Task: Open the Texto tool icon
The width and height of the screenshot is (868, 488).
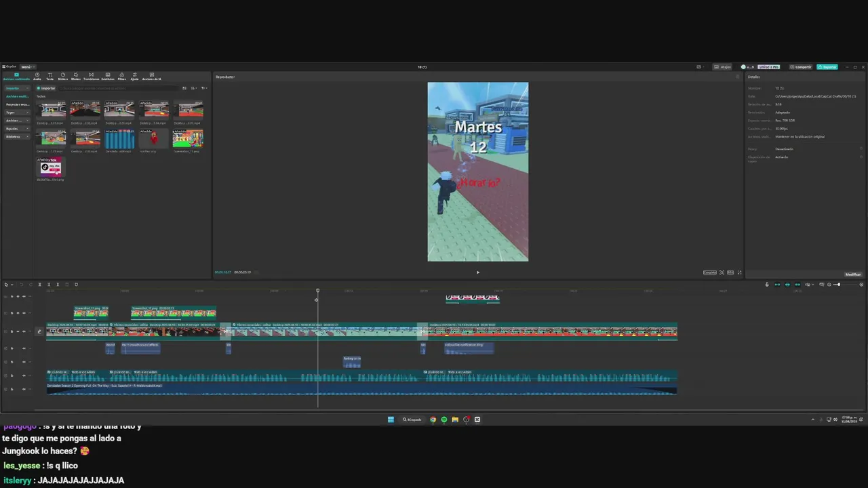Action: (50, 76)
